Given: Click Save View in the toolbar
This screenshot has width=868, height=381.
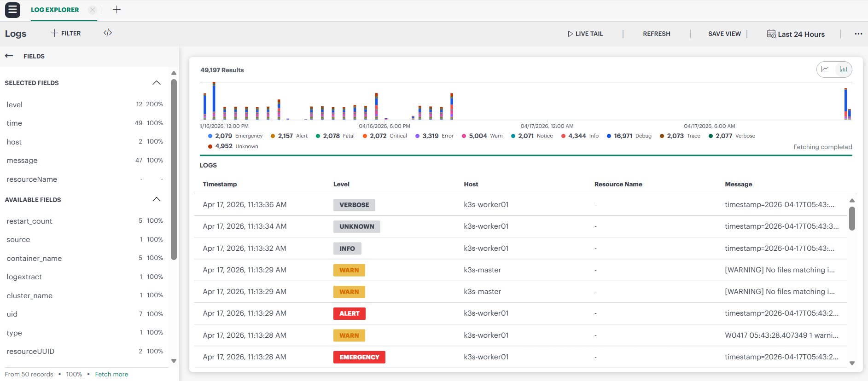Looking at the screenshot, I should (724, 34).
